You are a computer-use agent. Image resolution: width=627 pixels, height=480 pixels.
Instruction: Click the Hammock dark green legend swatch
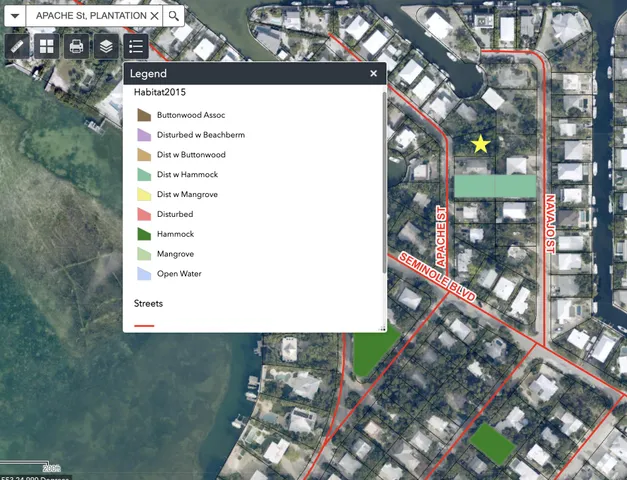(143, 234)
